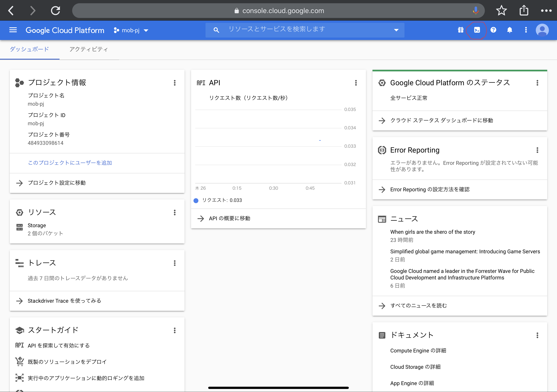Click the search magnifier icon

click(x=216, y=30)
